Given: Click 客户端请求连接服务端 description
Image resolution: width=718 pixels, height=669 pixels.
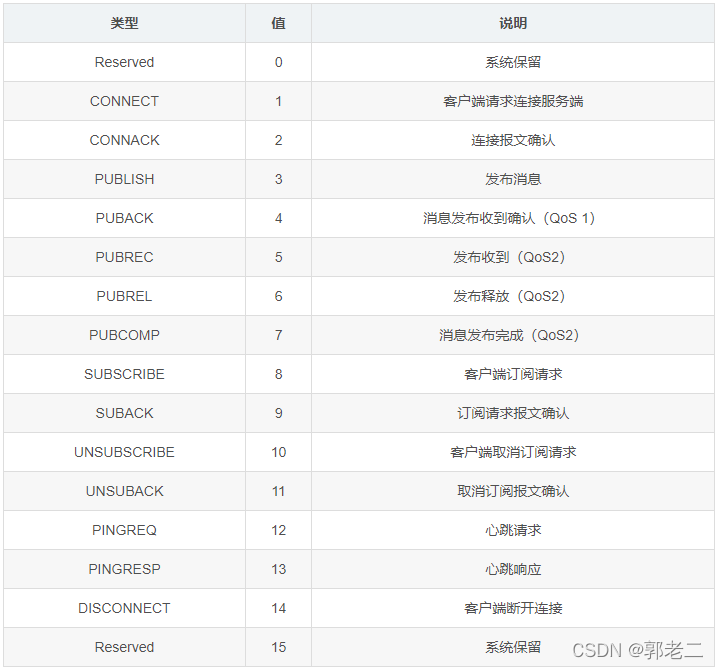Looking at the screenshot, I should [x=513, y=101].
